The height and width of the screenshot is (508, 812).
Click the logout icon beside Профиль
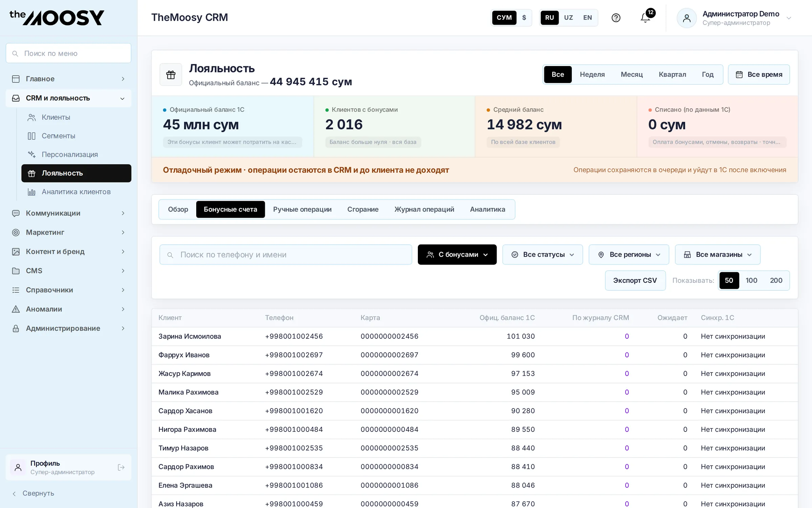click(121, 467)
